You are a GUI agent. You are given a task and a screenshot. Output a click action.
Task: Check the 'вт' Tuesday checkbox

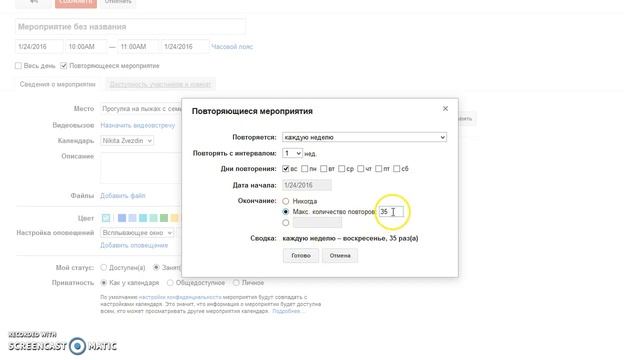coord(324,169)
